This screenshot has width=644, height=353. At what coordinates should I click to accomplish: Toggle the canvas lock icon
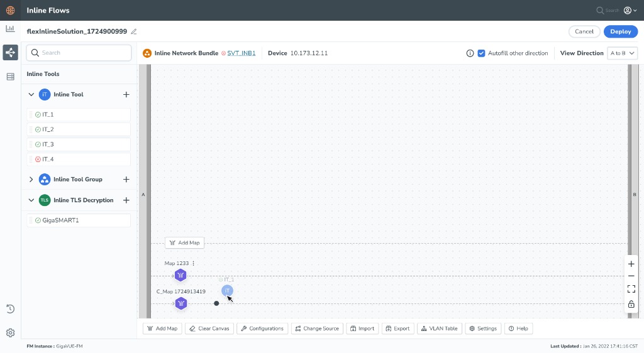tap(631, 304)
